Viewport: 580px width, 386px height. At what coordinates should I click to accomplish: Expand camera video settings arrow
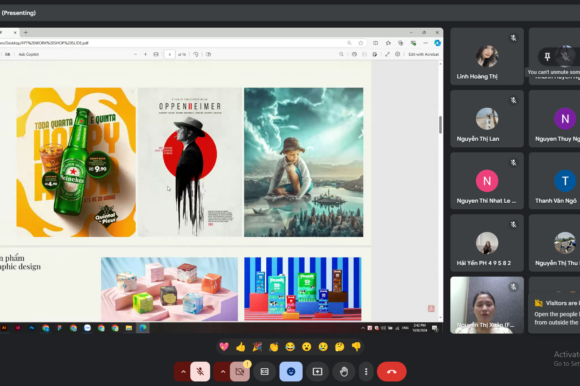pos(222,372)
